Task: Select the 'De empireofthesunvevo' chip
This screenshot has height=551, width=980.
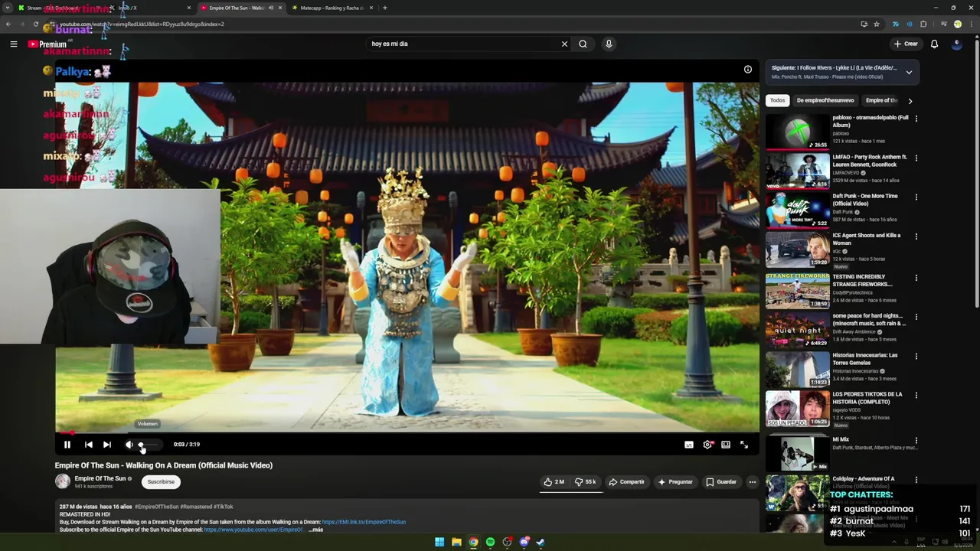Action: (825, 100)
